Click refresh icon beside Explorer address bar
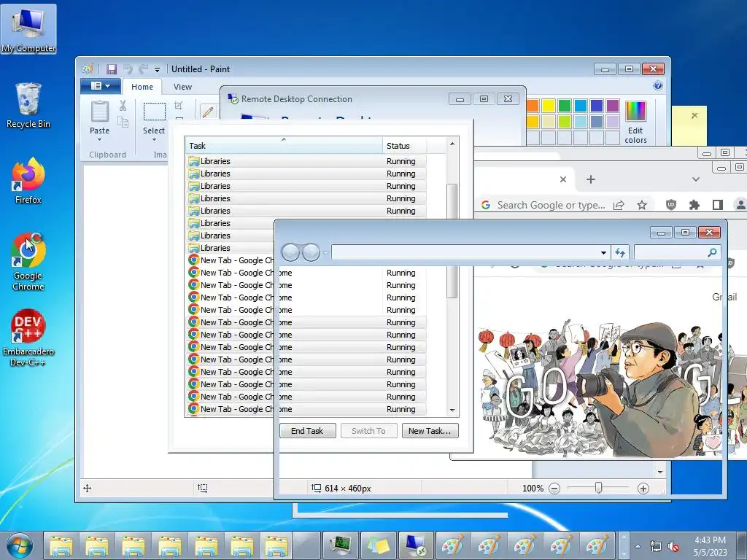Viewport: 747px width, 560px height. pos(620,252)
